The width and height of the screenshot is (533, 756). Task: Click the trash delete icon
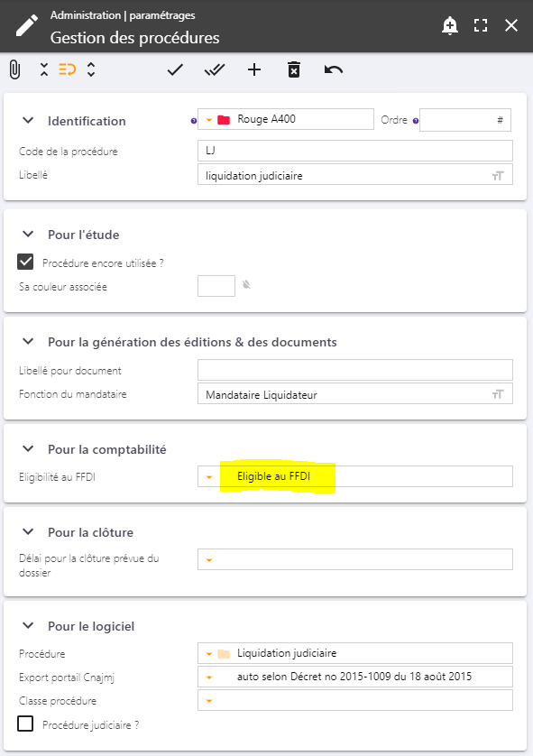[294, 69]
